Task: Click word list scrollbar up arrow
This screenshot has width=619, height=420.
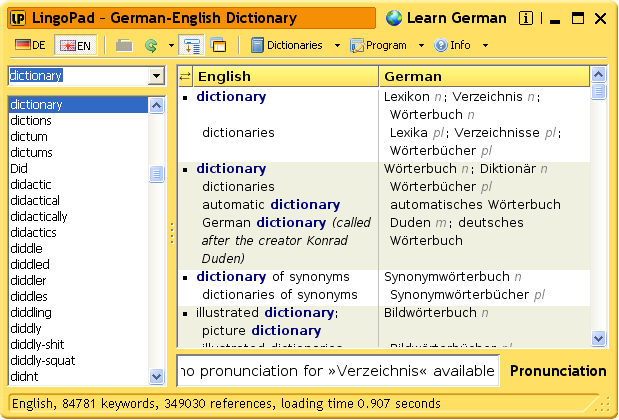Action: pyautogui.click(x=156, y=105)
